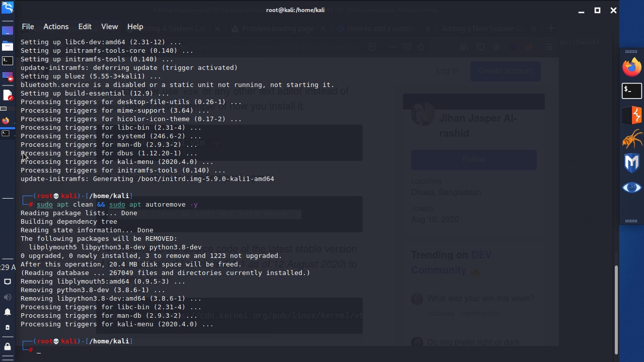Open the file manager from the left panel

point(7,47)
